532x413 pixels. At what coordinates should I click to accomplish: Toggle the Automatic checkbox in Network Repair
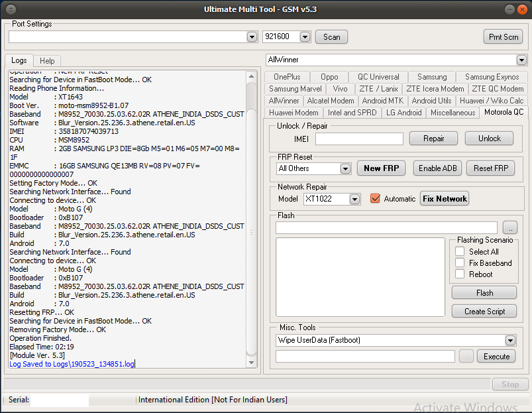pyautogui.click(x=375, y=198)
